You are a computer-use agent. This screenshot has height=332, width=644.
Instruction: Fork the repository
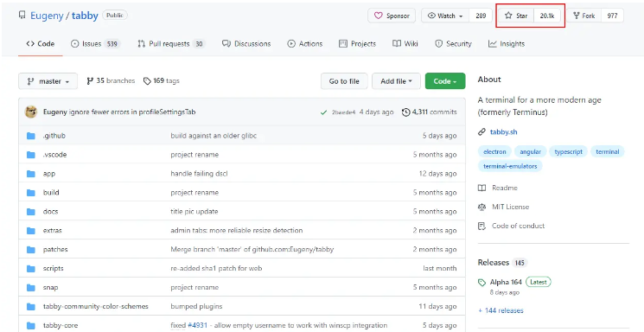pyautogui.click(x=584, y=16)
